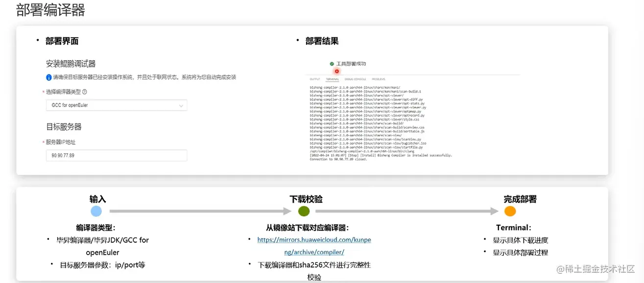Click the 'Connection to 90.90.77.89 closed' line
644x283 pixels.
point(338,159)
